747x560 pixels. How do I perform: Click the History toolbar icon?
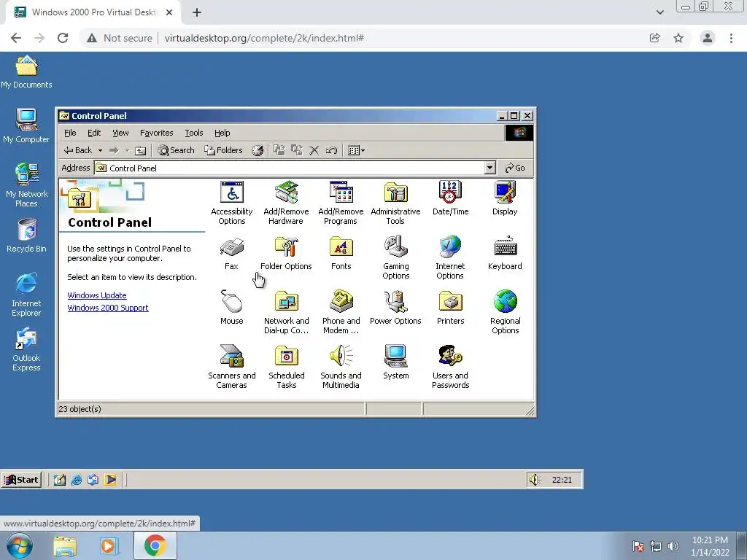tap(258, 150)
